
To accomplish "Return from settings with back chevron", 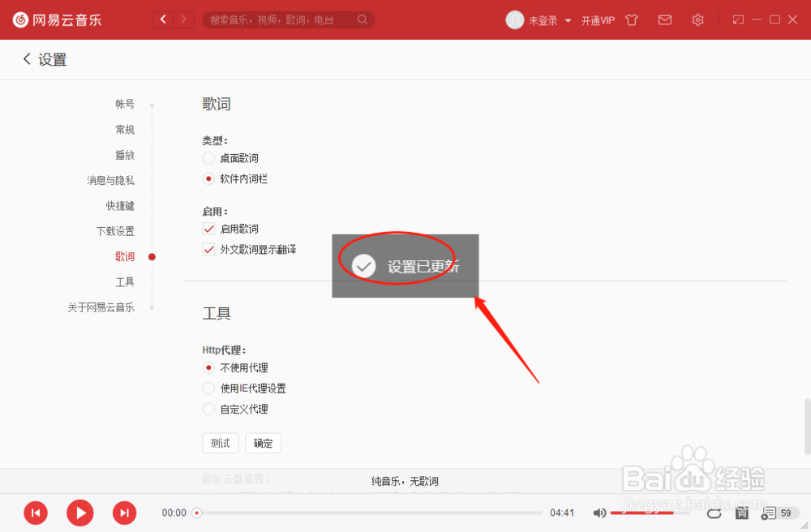I will click(27, 59).
